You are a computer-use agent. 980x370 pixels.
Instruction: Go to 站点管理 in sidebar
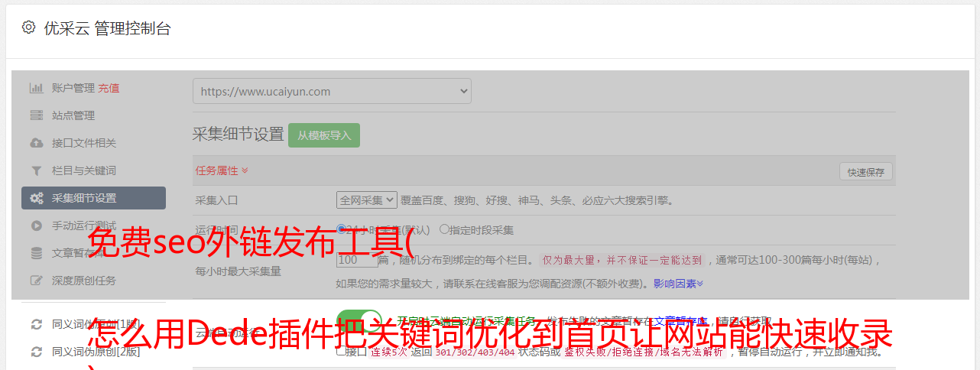[73, 115]
